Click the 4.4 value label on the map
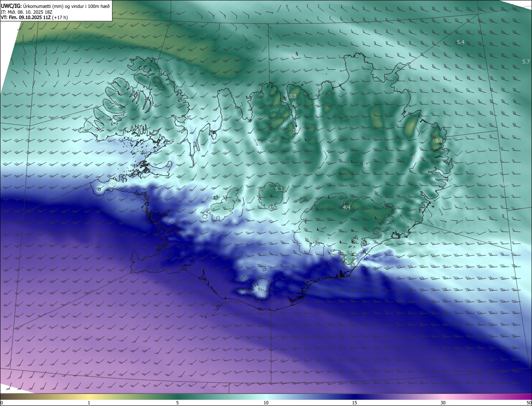Image resolution: width=532 pixels, height=406 pixels. [346, 207]
